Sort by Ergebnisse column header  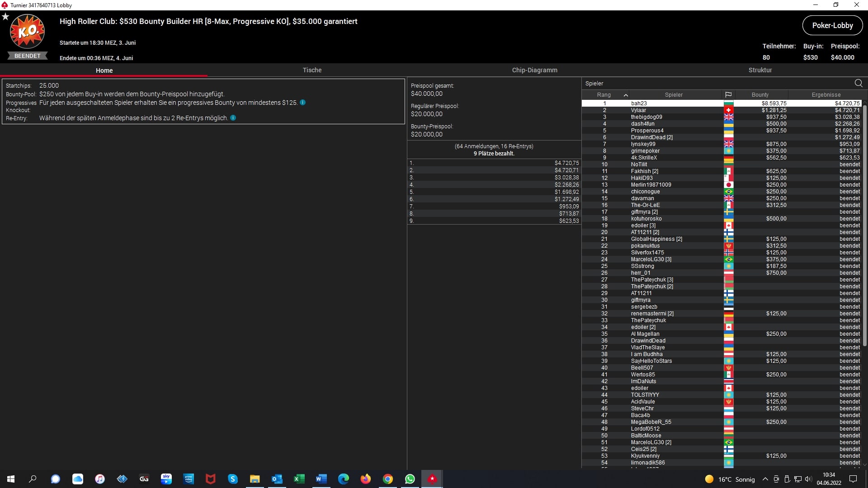click(x=826, y=95)
